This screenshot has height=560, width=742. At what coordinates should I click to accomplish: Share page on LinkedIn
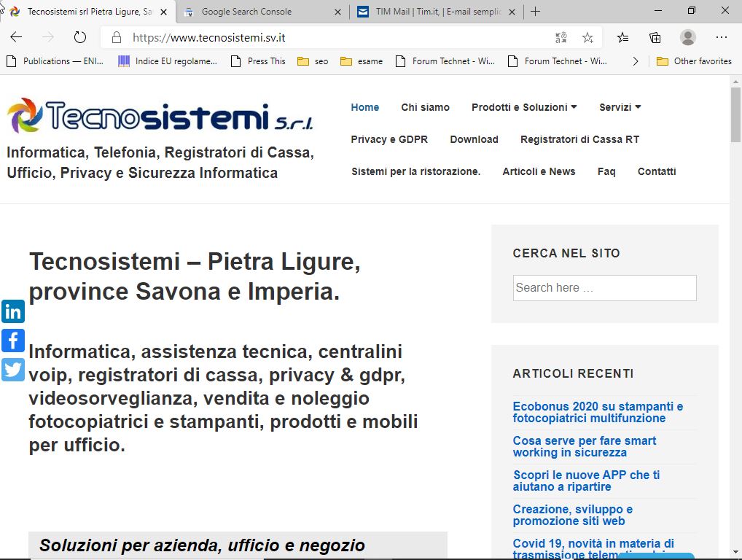[13, 311]
